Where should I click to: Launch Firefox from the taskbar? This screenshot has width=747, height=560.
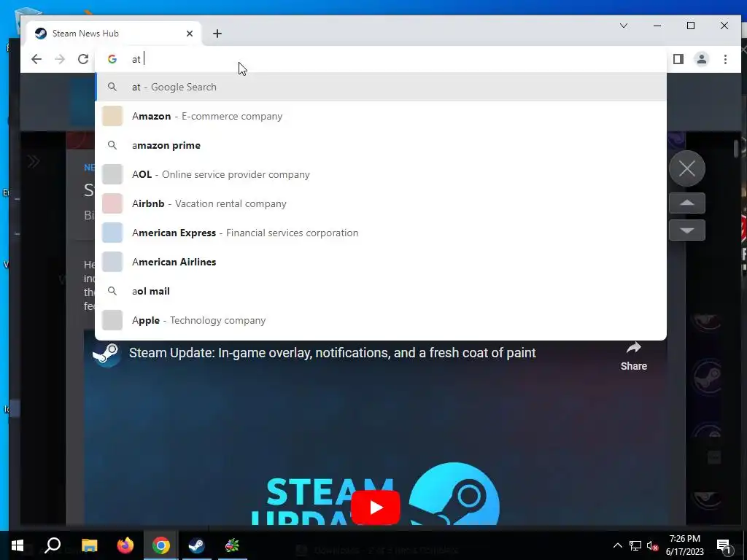(125, 545)
